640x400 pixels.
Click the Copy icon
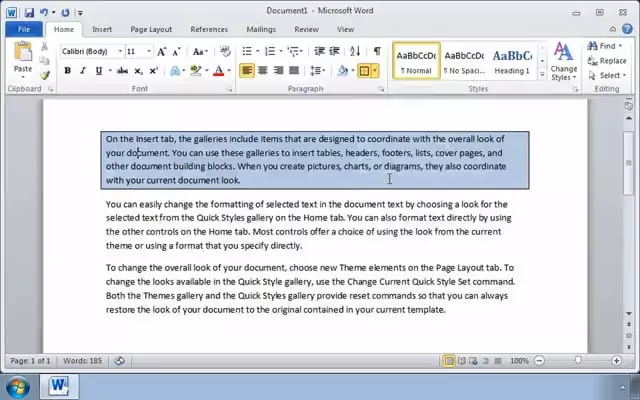(44, 60)
